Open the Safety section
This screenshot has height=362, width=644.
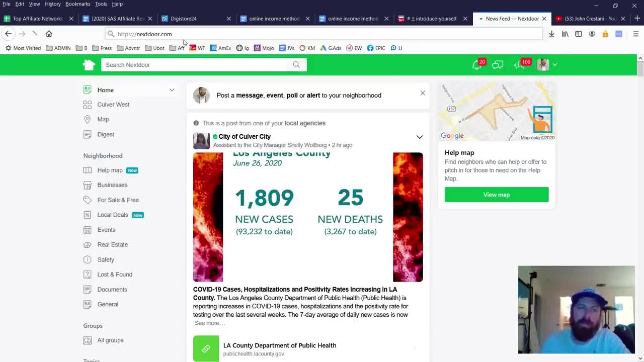click(106, 259)
